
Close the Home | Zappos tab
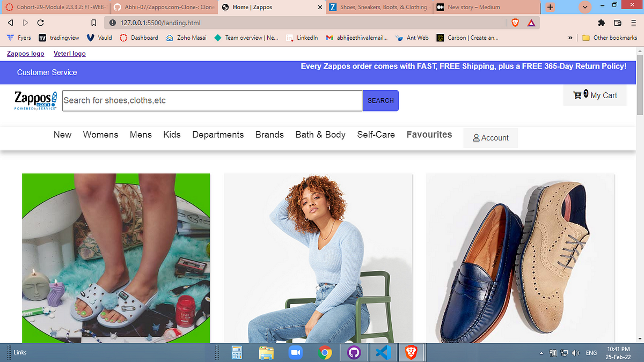tap(320, 7)
